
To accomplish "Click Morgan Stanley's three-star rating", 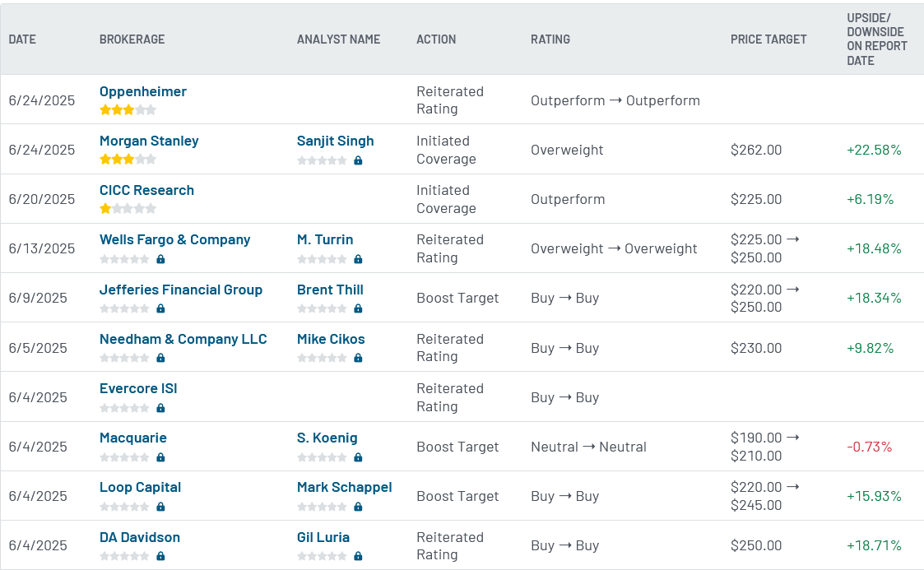I will (128, 159).
